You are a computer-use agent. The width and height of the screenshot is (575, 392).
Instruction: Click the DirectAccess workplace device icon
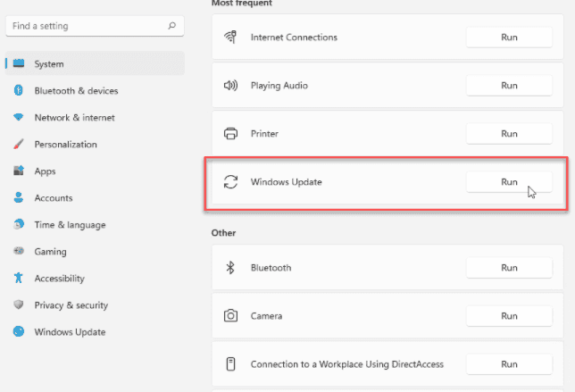tap(230, 364)
